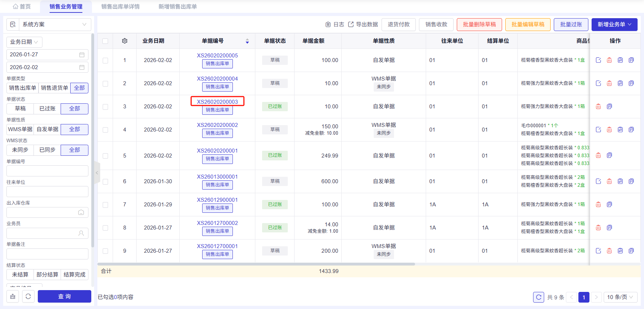The height and width of the screenshot is (309, 644).
Task: Filter document nature by 自发单据
Action: pyautogui.click(x=47, y=129)
